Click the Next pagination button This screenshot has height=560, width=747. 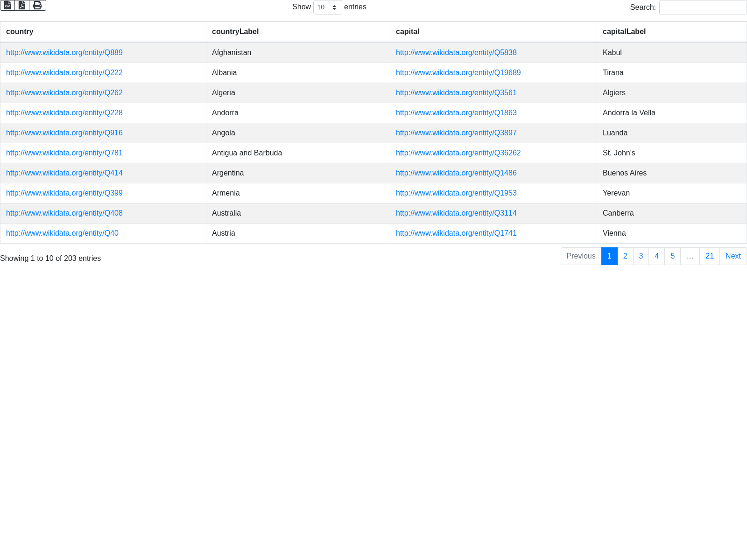coord(733,256)
